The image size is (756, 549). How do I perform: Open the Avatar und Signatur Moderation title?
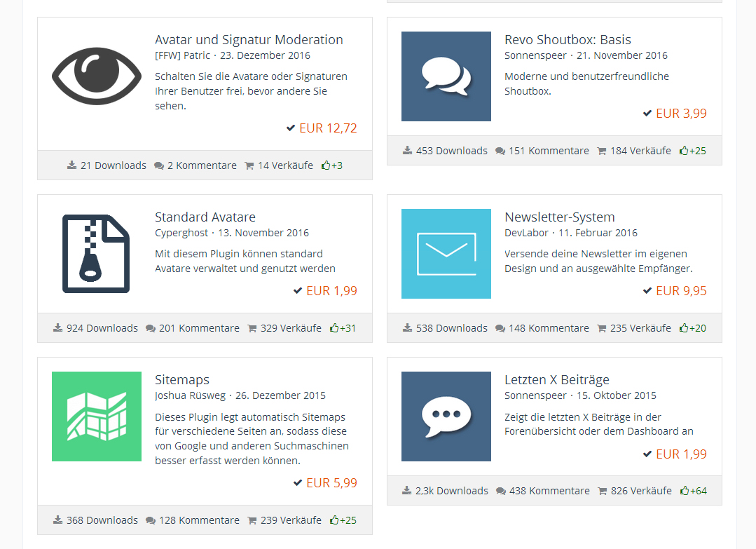[249, 40]
